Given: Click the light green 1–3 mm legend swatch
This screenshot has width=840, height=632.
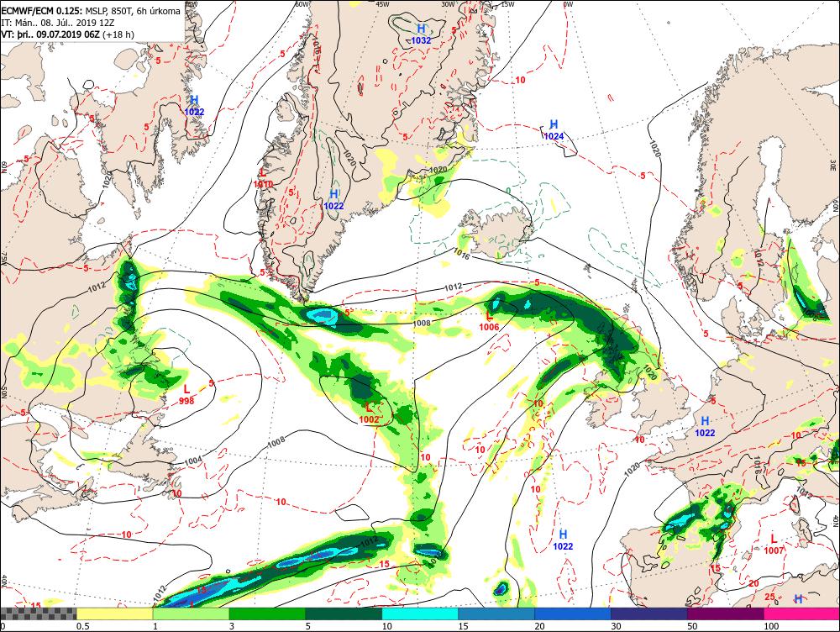Looking at the screenshot, I should click(x=192, y=614).
